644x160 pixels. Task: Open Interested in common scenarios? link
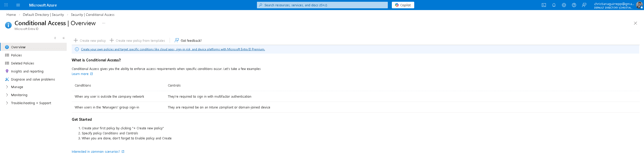tap(98, 152)
